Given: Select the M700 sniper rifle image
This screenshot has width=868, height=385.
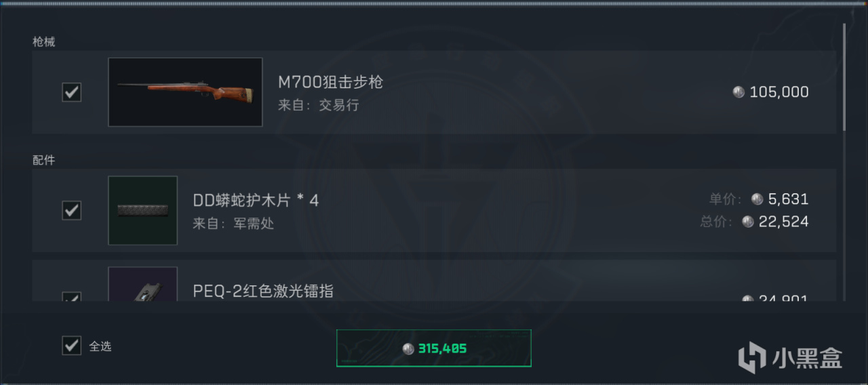Looking at the screenshot, I should pos(185,92).
